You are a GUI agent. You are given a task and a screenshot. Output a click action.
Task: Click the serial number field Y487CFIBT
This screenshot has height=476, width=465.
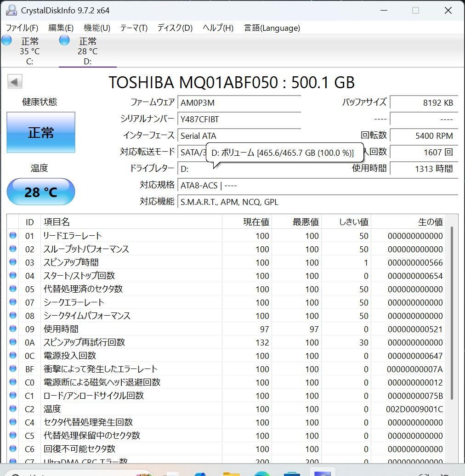pyautogui.click(x=239, y=119)
